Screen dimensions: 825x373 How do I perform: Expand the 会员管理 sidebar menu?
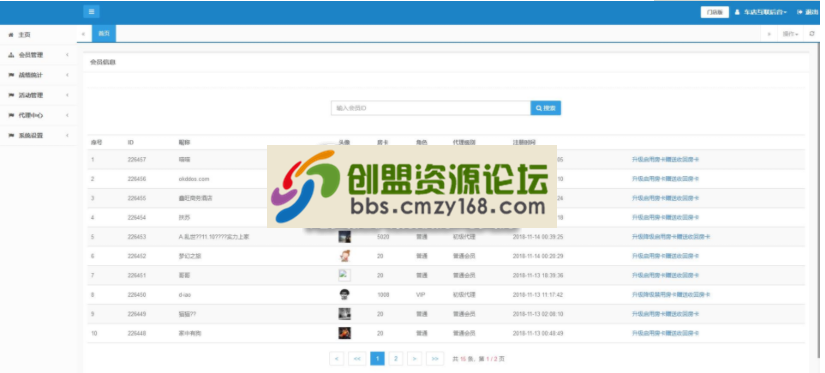click(x=39, y=55)
